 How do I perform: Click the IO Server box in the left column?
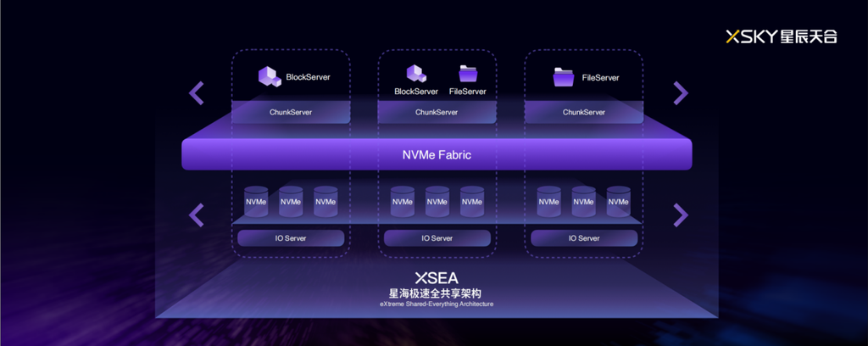point(291,238)
